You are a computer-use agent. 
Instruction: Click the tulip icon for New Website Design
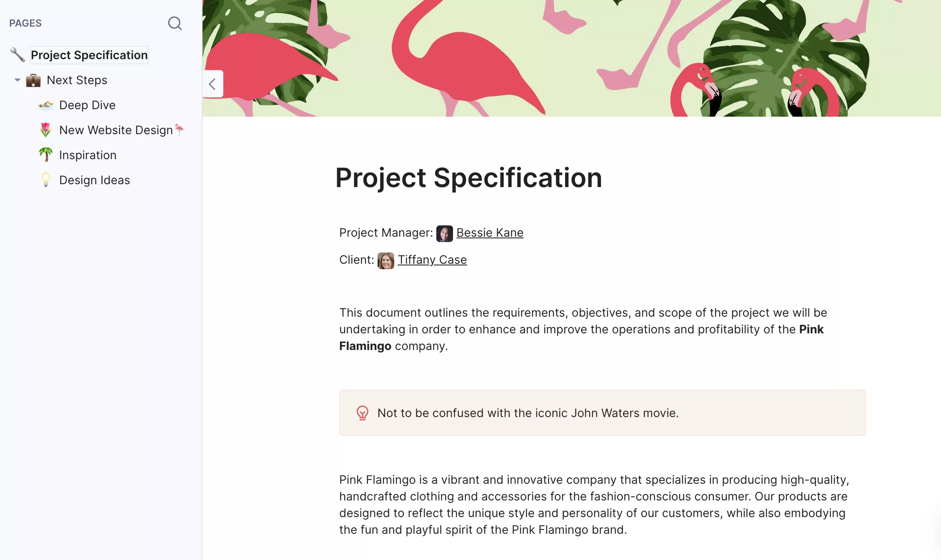point(46,130)
